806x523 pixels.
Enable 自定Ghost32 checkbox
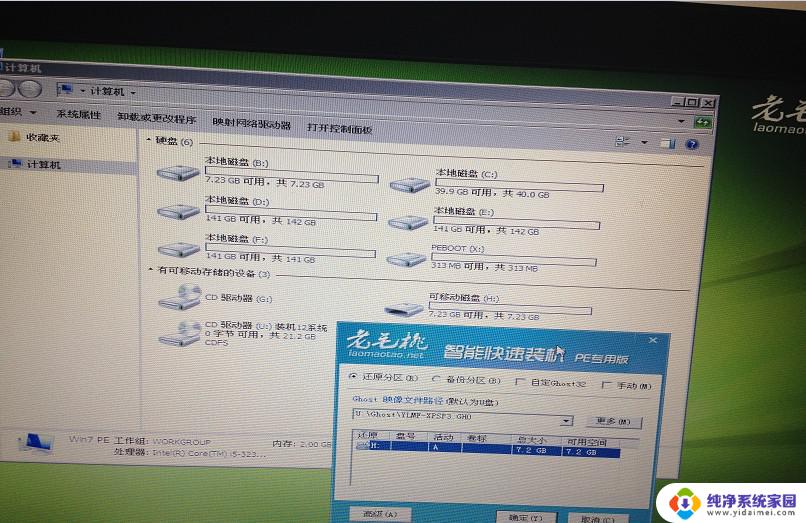(x=520, y=382)
